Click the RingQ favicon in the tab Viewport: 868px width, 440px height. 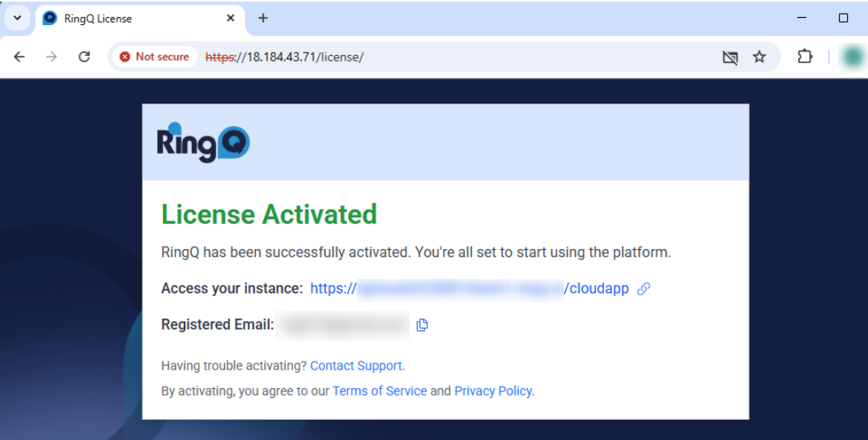pos(50,19)
